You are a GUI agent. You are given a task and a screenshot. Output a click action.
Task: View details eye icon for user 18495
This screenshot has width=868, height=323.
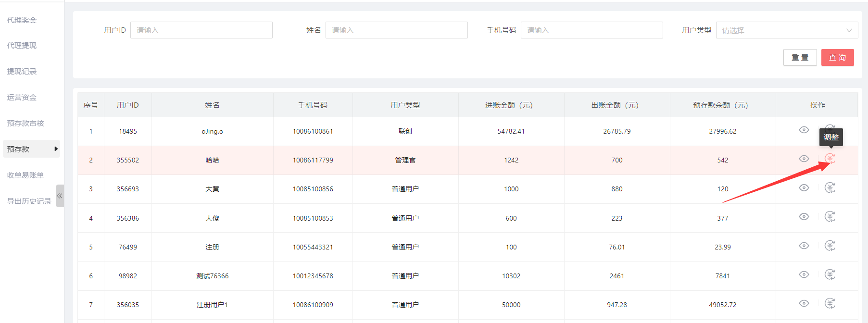804,130
